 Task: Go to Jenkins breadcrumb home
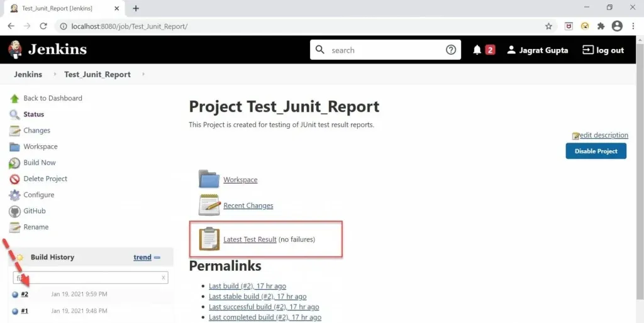click(x=28, y=74)
